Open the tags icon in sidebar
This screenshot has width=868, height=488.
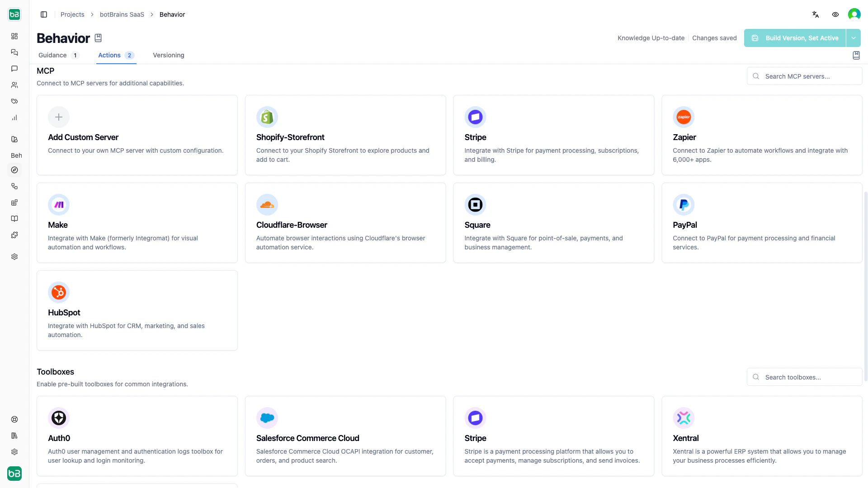[x=14, y=101]
